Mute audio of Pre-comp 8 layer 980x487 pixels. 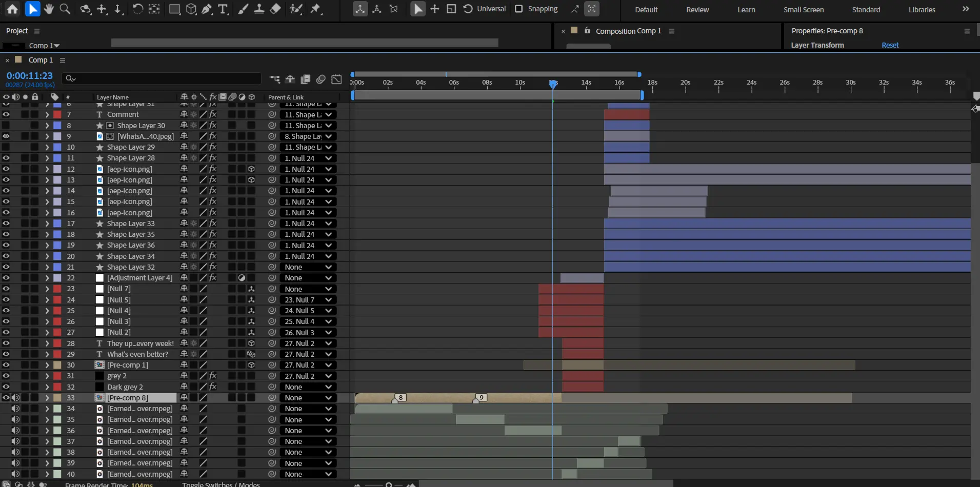[16, 398]
